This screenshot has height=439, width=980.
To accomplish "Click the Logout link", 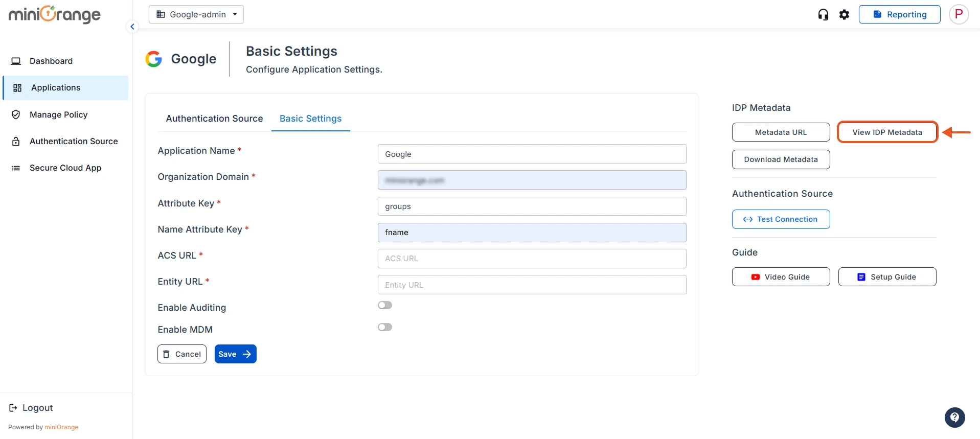I will [x=31, y=408].
